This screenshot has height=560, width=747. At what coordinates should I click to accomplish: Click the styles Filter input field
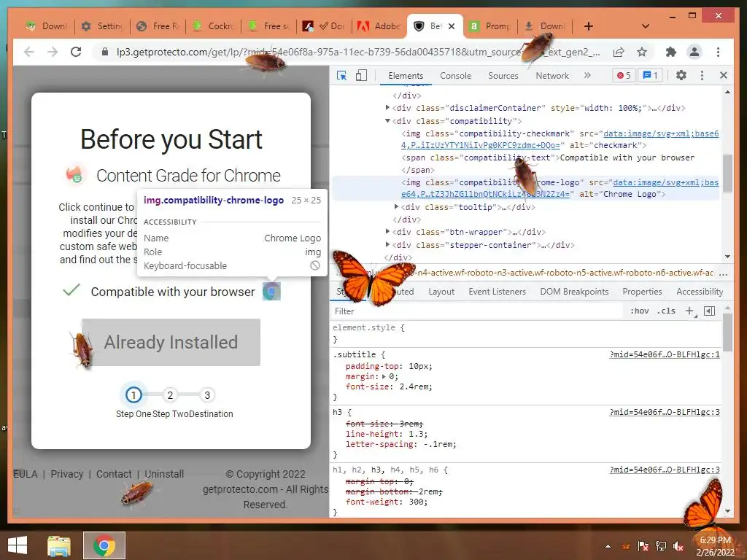[x=476, y=311]
